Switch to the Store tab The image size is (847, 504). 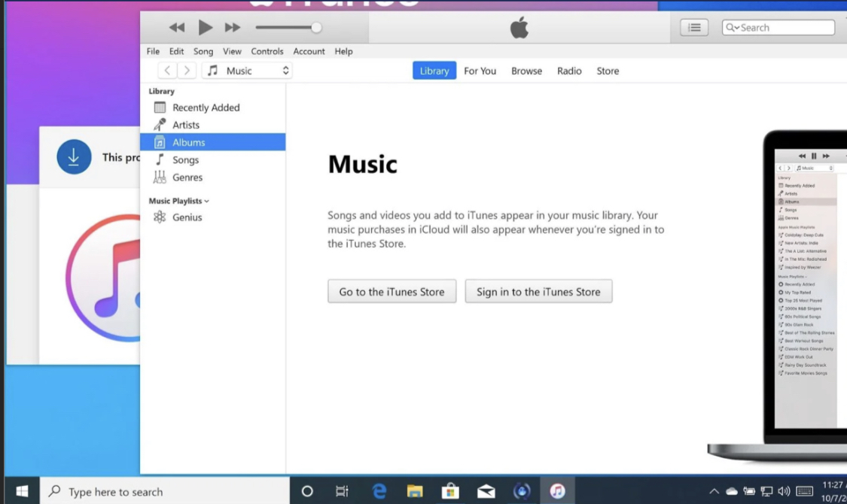(608, 71)
